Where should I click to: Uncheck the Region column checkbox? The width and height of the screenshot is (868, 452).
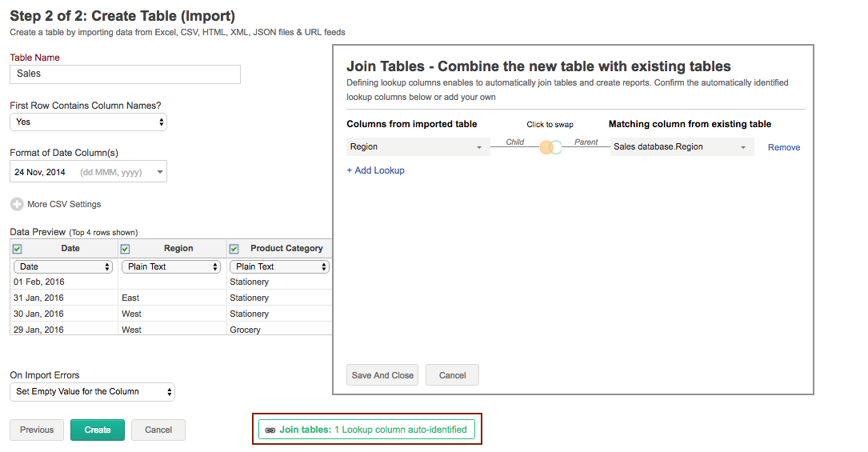pos(125,249)
